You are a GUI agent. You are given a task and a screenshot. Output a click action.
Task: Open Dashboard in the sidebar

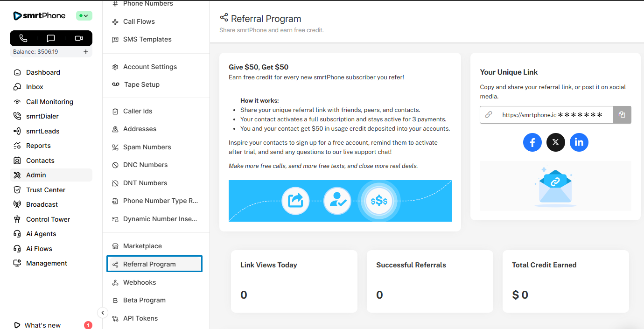tap(43, 72)
